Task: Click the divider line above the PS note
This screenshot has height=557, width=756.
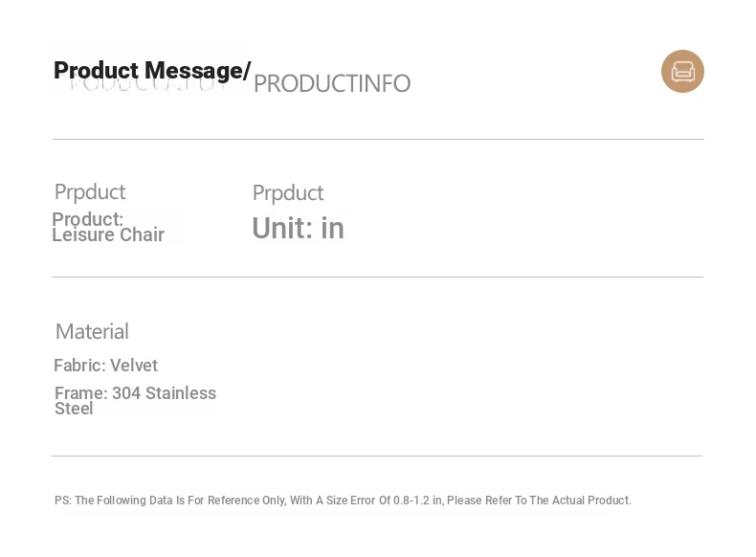Action: click(x=376, y=457)
